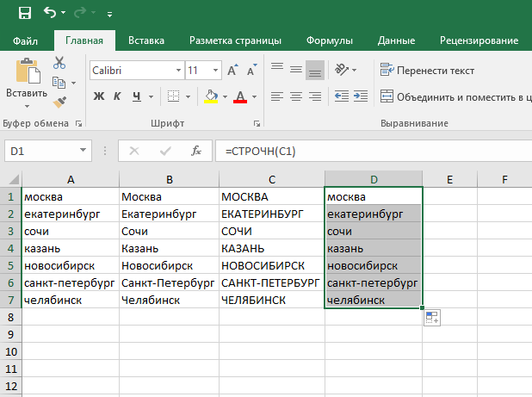
Task: Click the redo arrow icon
Action: click(x=80, y=13)
